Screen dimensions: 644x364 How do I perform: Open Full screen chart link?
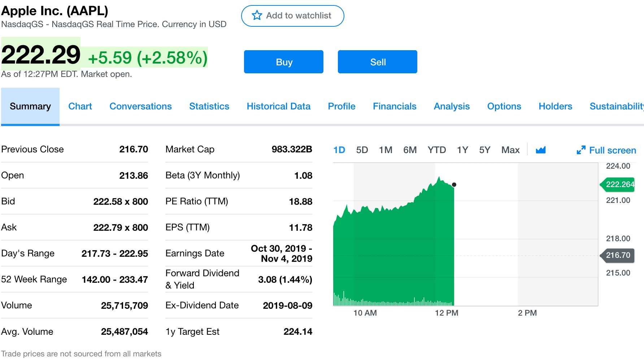coord(612,150)
